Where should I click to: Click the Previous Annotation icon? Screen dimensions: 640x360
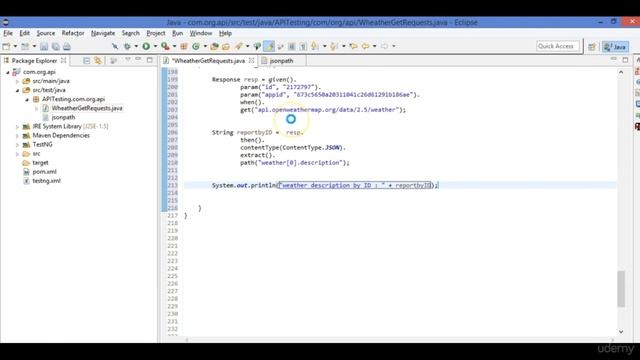[x=334, y=47]
